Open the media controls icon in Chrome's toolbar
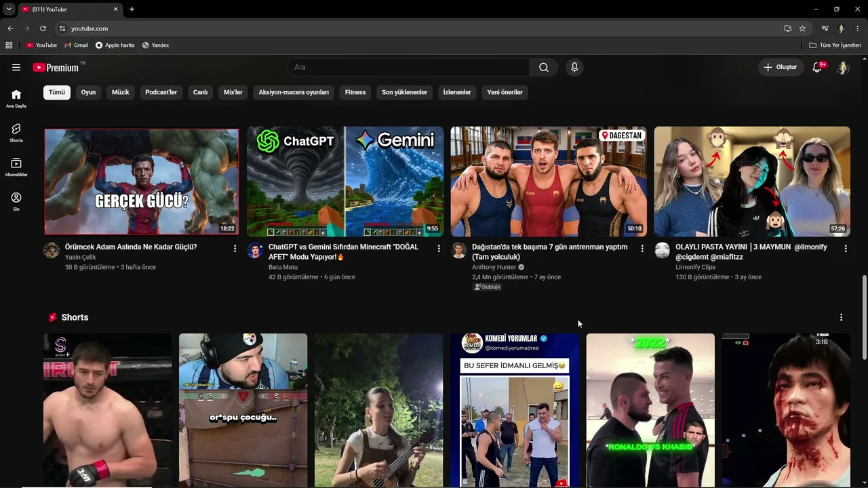This screenshot has height=488, width=868. [x=825, y=28]
